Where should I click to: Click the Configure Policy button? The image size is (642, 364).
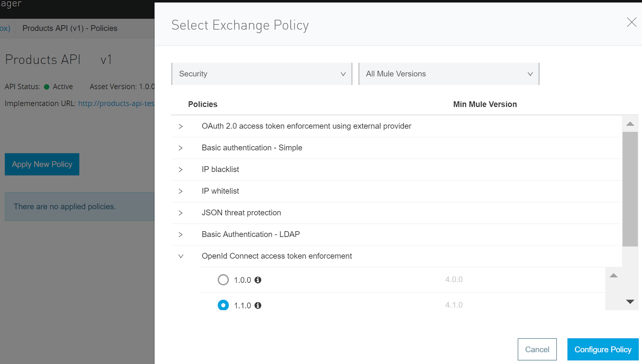[x=603, y=350]
